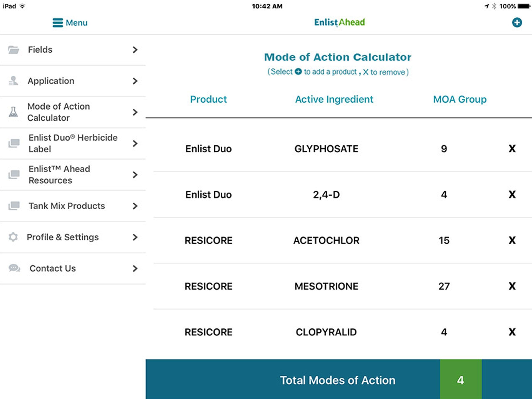The height and width of the screenshot is (399, 532).
Task: Click Enlist Duo in the GLYPHOSATE row
Action: point(209,149)
